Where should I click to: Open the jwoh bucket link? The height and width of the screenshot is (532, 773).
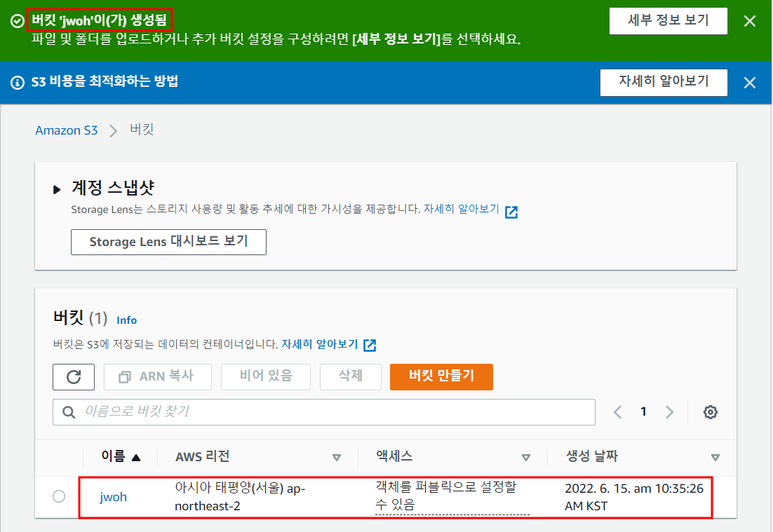click(x=114, y=497)
